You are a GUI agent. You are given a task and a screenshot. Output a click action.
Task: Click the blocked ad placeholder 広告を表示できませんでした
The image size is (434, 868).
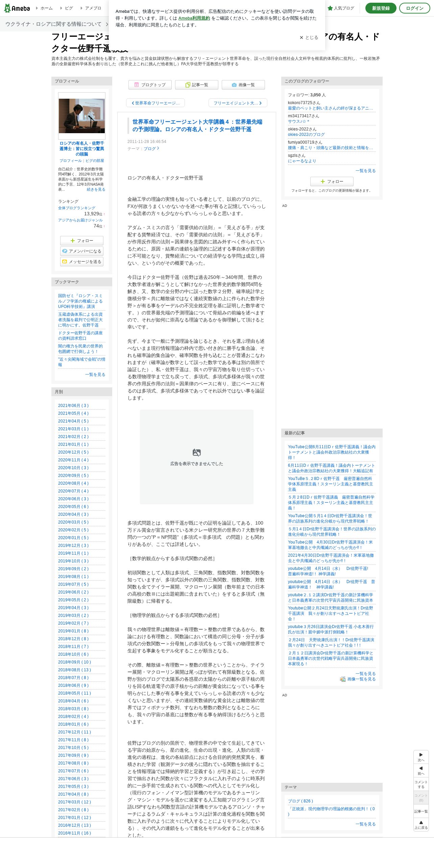point(197,457)
